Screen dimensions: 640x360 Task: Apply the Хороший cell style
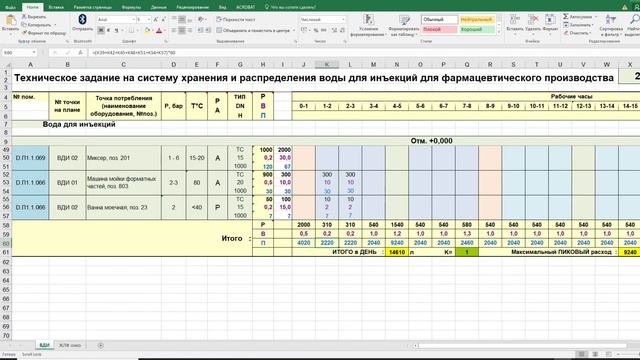477,29
